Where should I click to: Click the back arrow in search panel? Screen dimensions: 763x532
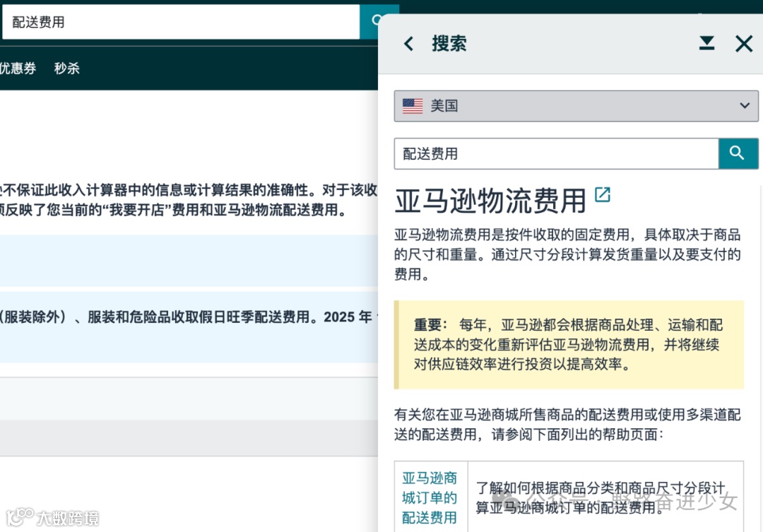[x=409, y=44]
